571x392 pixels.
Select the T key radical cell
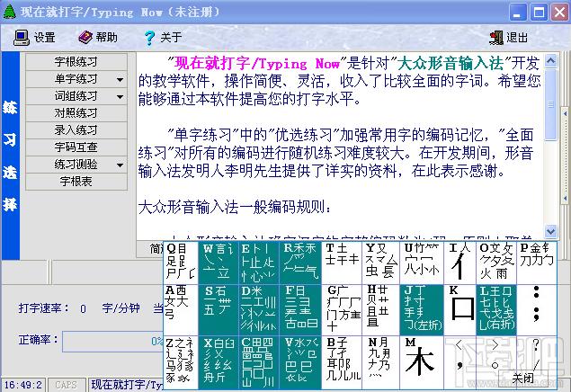342,263
